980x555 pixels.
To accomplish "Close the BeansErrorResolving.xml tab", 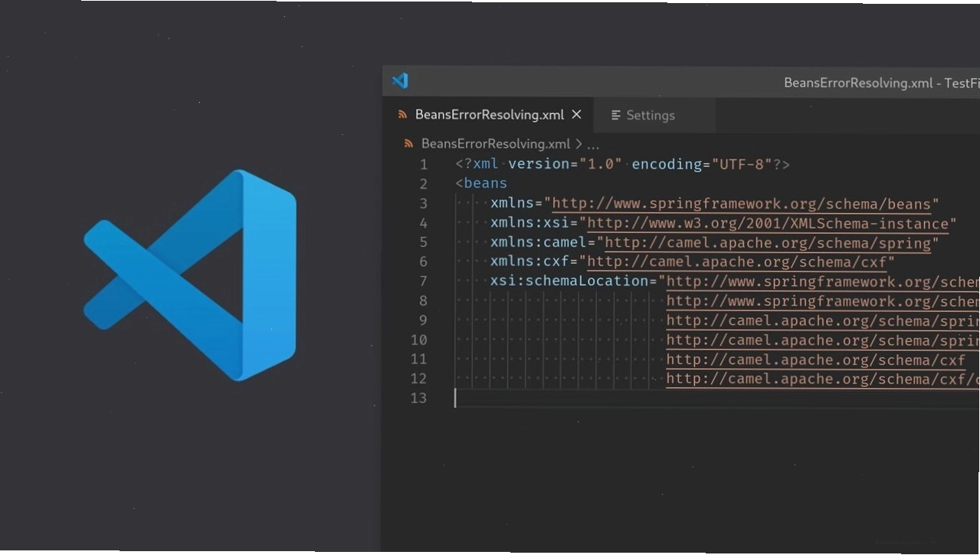I will click(577, 114).
